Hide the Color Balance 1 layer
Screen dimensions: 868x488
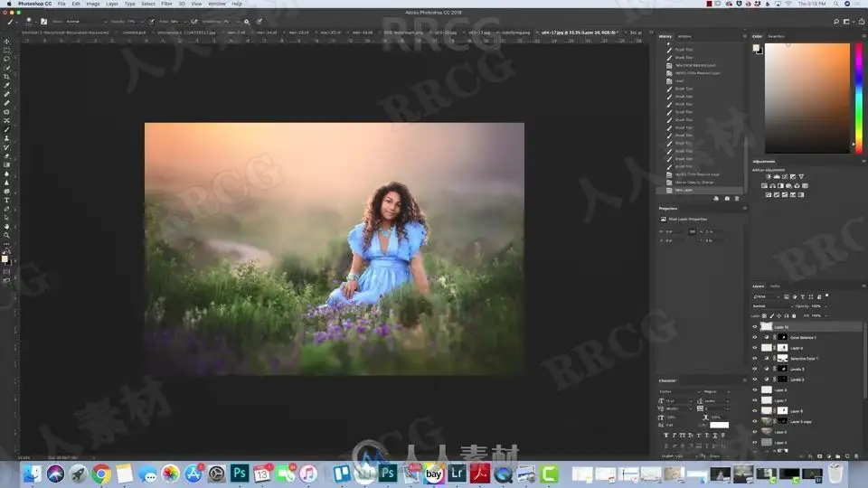(x=754, y=337)
